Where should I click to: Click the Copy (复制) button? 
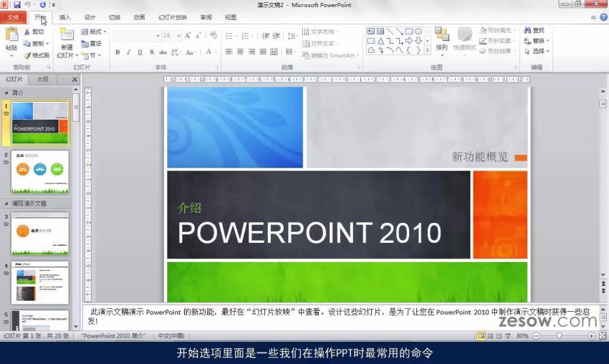point(35,44)
